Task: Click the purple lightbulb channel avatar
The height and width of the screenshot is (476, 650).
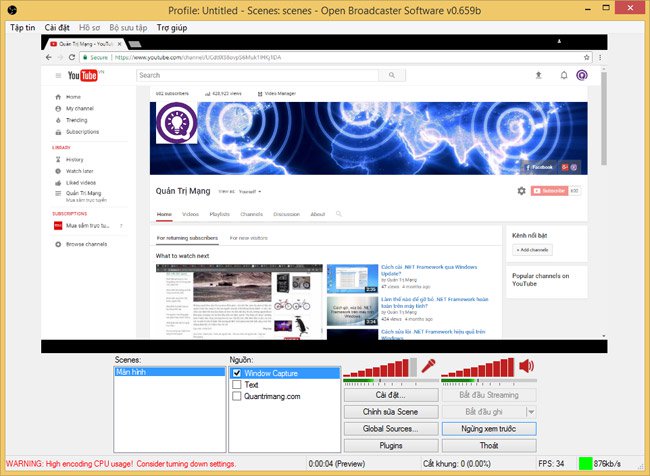Action: pyautogui.click(x=177, y=123)
